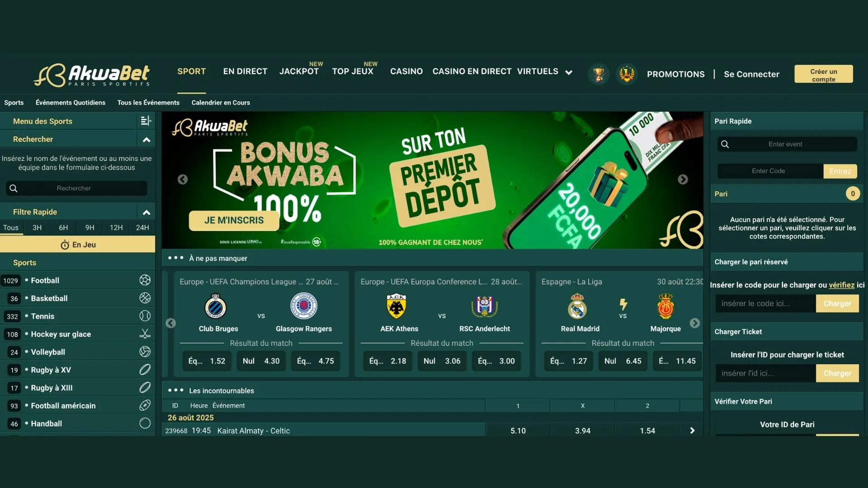Screen dimensions: 868x488
Task: Click the Tennis ball icon
Action: 145,316
